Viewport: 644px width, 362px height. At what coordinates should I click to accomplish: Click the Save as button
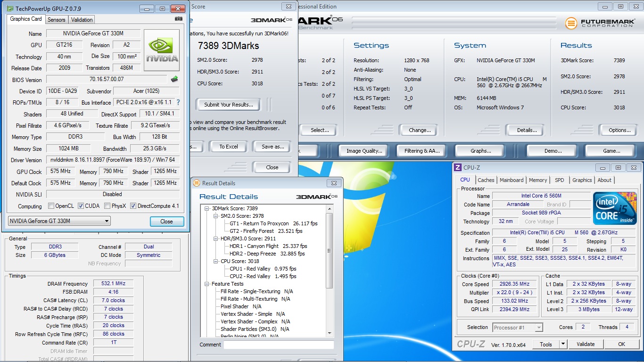(x=272, y=147)
